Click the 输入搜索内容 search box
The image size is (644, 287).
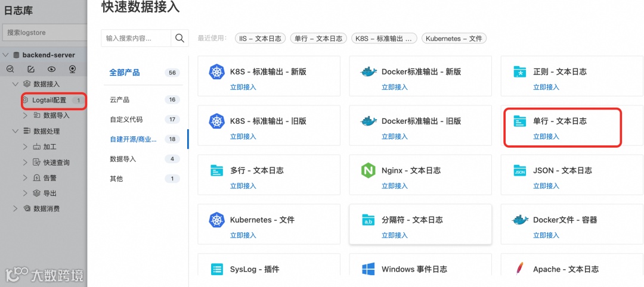point(136,38)
